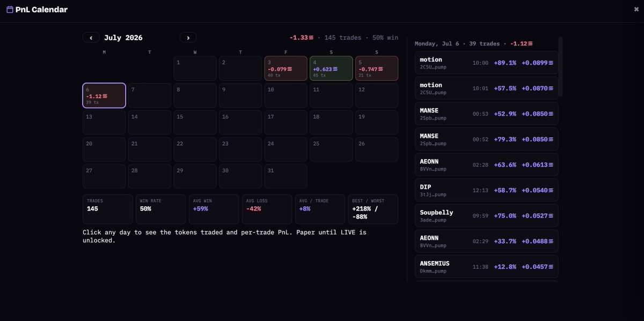Click the +0.623 value on July 4
Screen dimensions: 644x321
pos(325,69)
